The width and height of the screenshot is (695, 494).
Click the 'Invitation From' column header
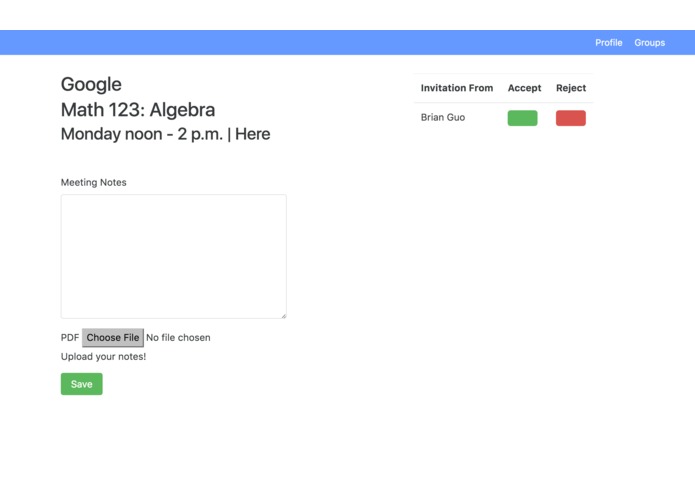click(x=457, y=88)
